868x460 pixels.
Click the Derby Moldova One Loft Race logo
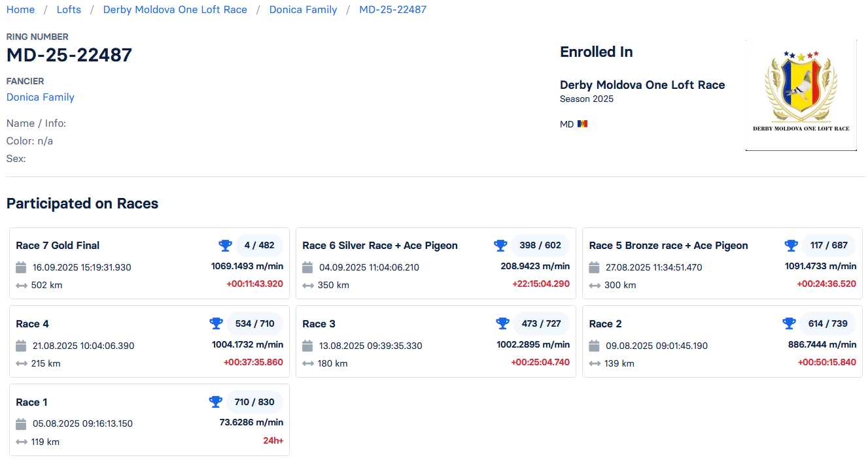(x=801, y=95)
